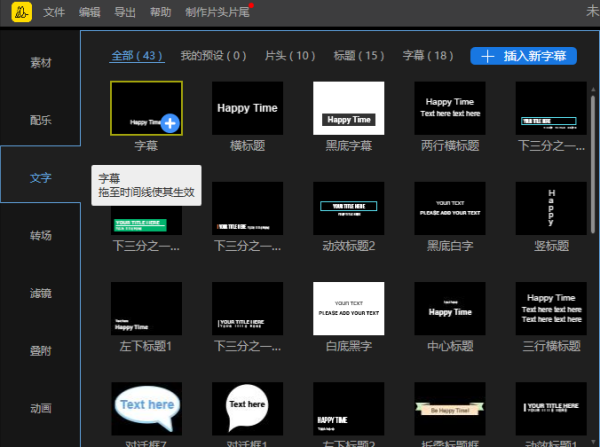Select the green lower-third title thumbnail
The width and height of the screenshot is (600, 447).
tap(147, 221)
